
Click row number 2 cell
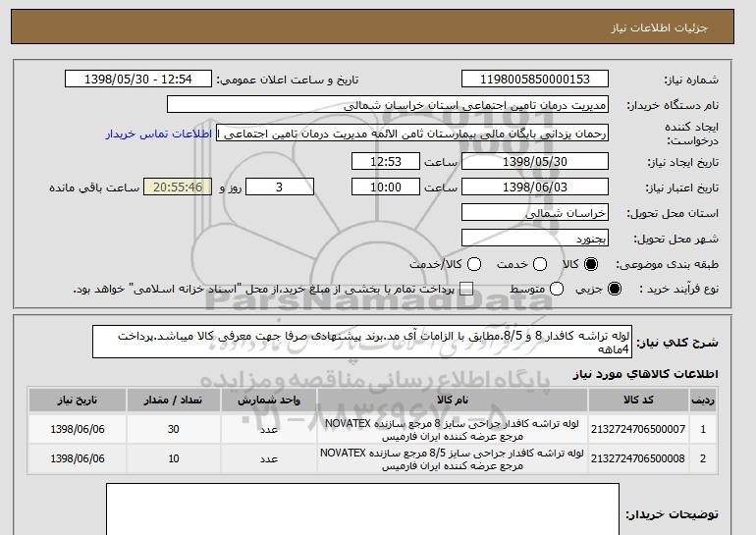[703, 458]
